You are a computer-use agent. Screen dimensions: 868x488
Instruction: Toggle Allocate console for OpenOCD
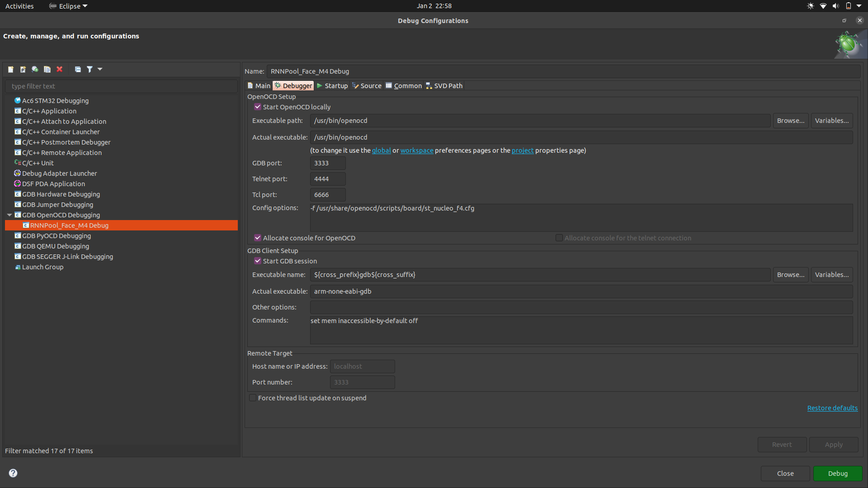[258, 238]
